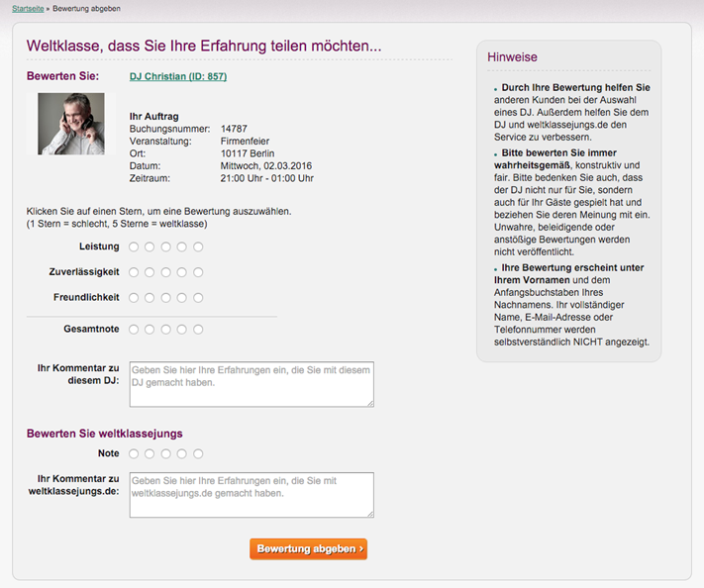Select 2 stars for Freundlichkeit

150,298
